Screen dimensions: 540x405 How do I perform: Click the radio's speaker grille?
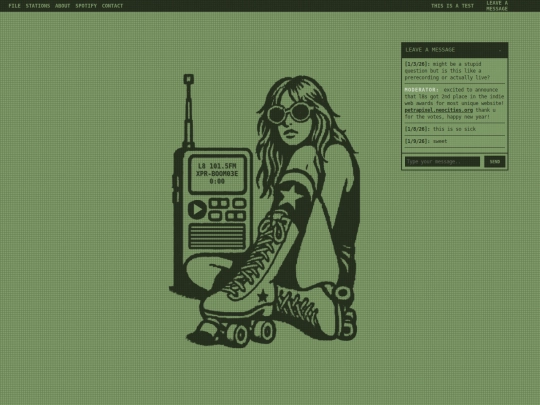coord(217,236)
